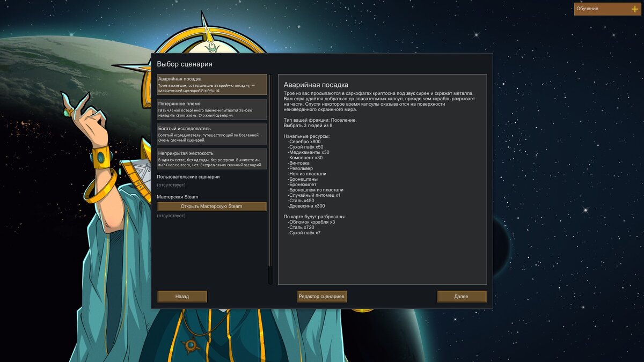Select the Неприкрытая жестокость scenario
The height and width of the screenshot is (362, 644).
[x=212, y=159]
